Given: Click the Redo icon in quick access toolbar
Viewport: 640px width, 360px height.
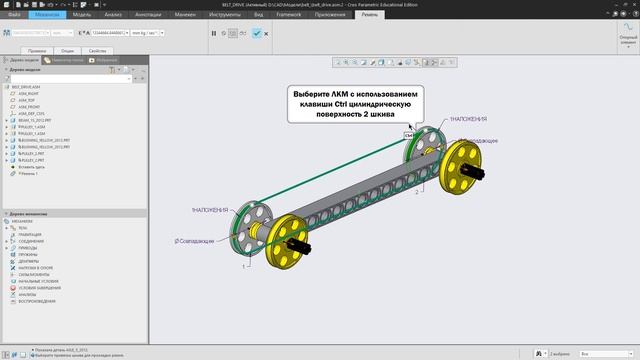Looking at the screenshot, I should point(63,4).
